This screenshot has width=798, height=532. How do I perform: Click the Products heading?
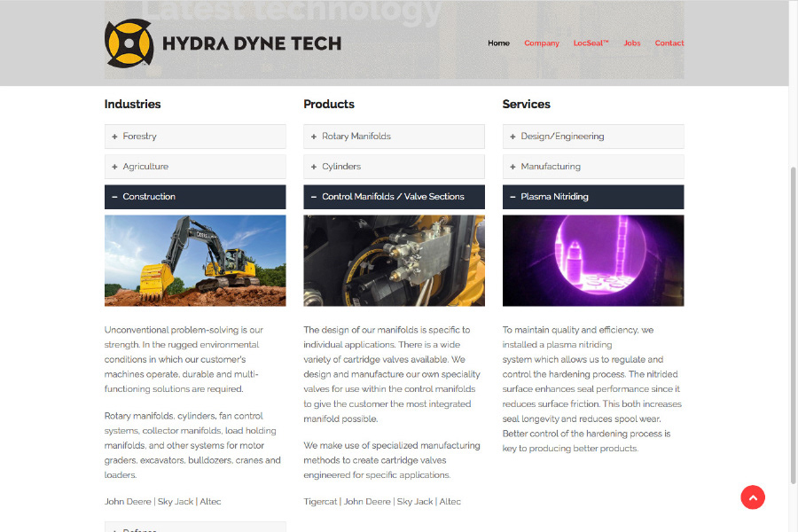point(329,104)
